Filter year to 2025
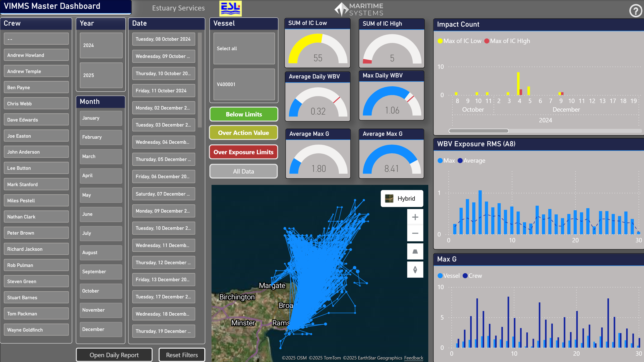 [101, 75]
